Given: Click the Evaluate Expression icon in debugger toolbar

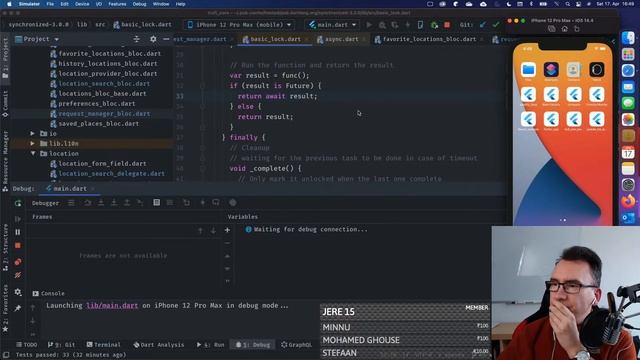Looking at the screenshot, I should [x=157, y=203].
